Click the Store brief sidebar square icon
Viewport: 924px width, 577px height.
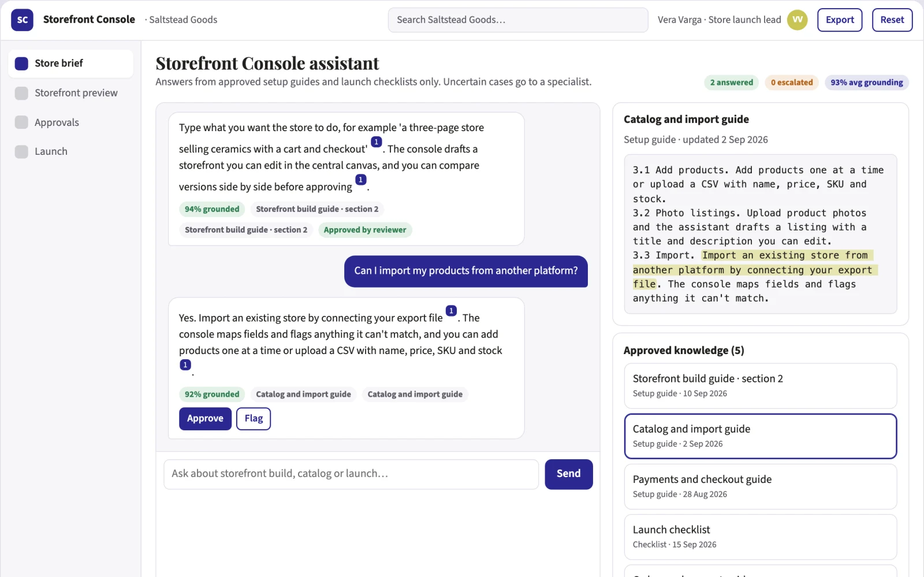21,64
